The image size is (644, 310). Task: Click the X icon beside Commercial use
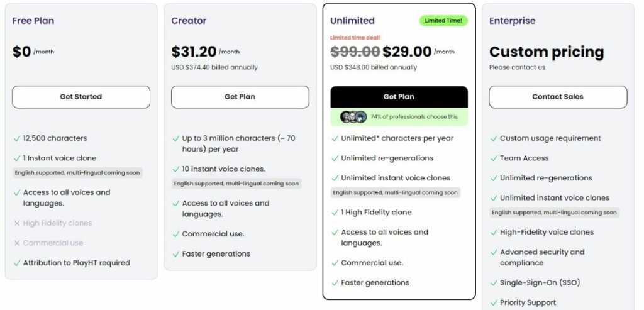point(17,243)
